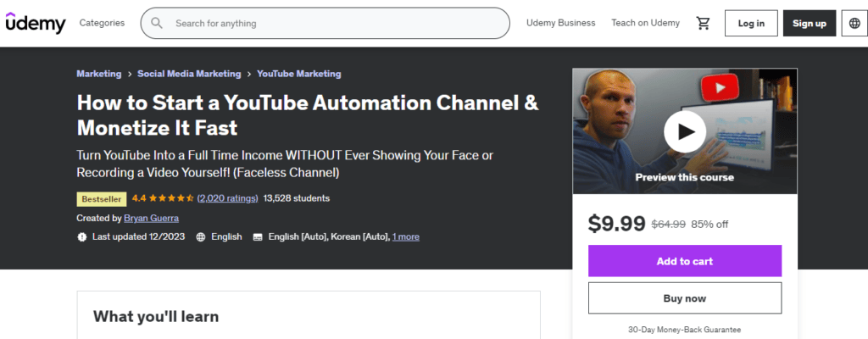
Task: Click the 13,528 students text
Action: pyautogui.click(x=297, y=197)
